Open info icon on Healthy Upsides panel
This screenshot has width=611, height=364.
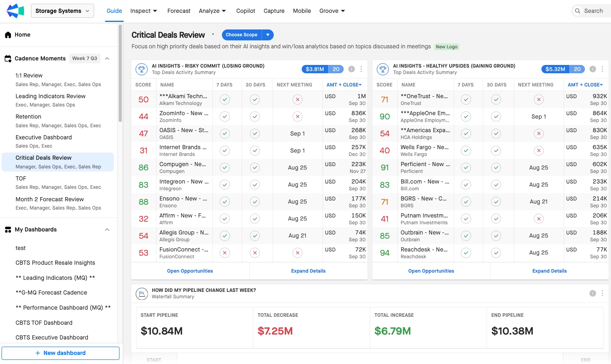592,69
